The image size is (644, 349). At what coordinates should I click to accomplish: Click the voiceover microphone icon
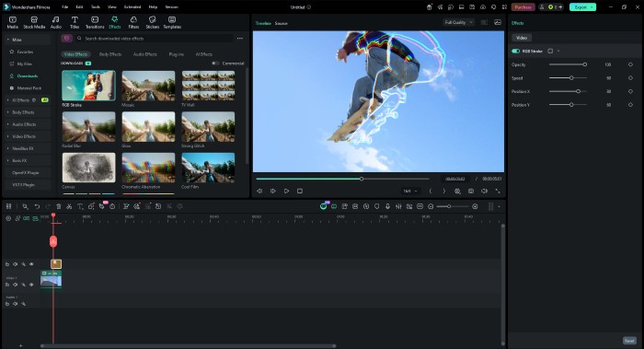pos(387,206)
